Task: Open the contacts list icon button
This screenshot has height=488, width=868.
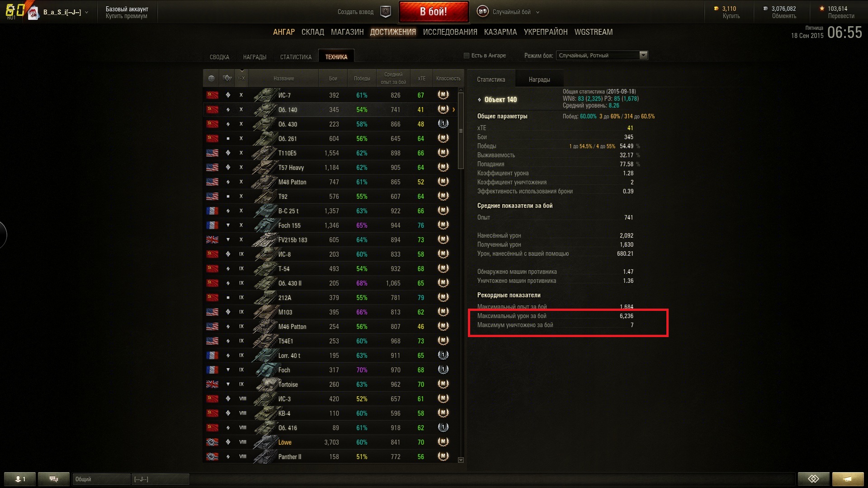Action: click(x=20, y=479)
